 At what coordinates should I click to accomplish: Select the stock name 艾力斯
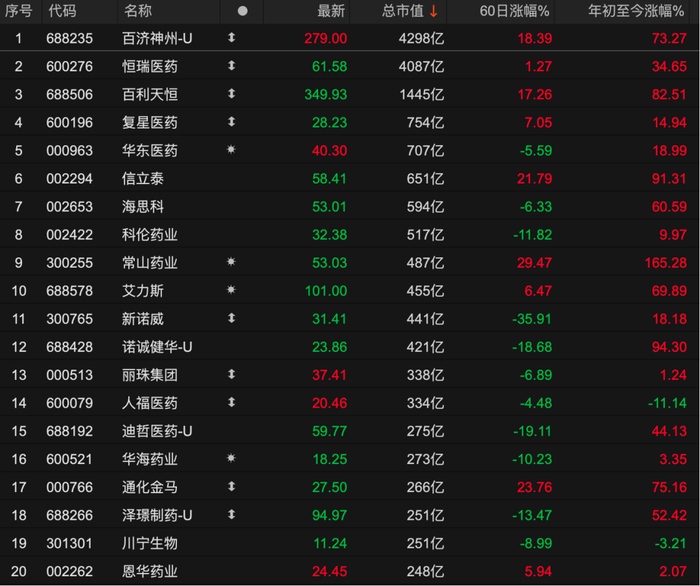tap(143, 291)
